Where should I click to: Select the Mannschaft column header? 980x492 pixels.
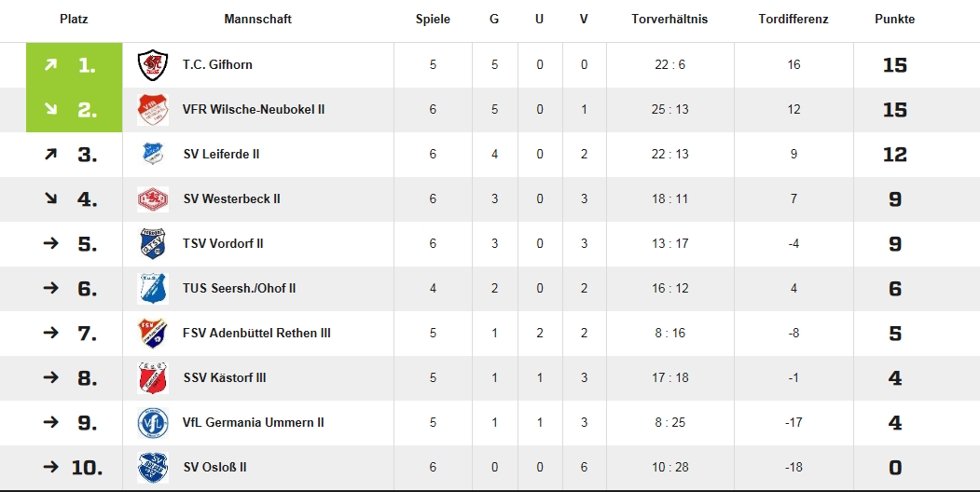point(257,20)
